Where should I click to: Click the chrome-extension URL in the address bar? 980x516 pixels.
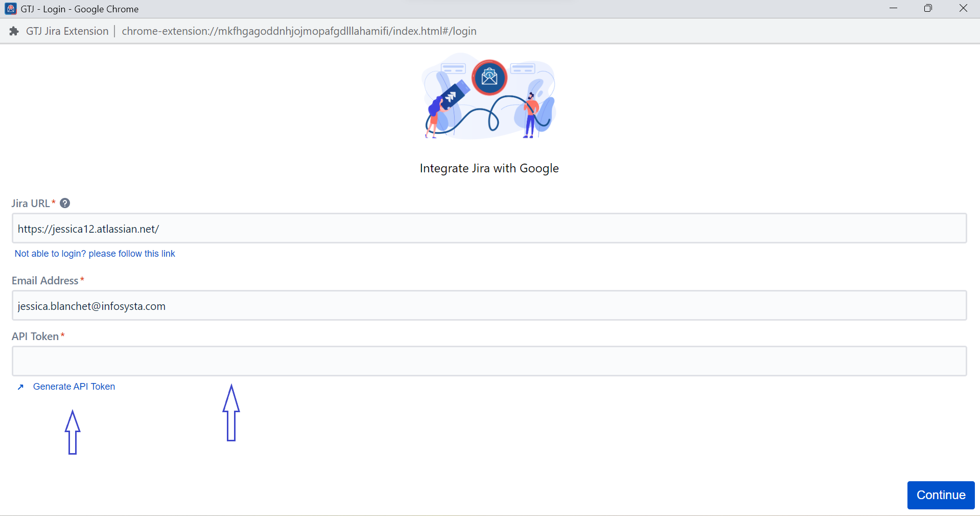[299, 31]
